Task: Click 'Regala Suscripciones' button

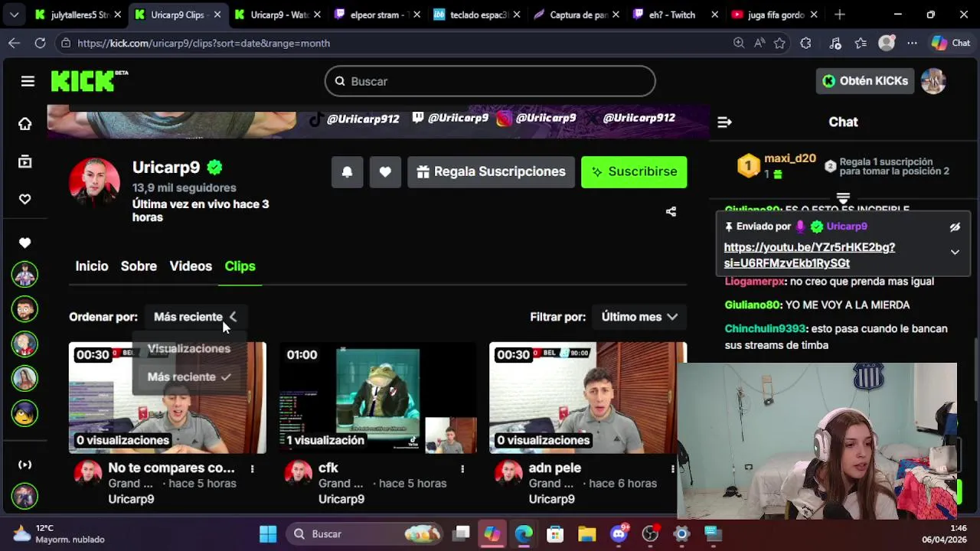Action: (x=491, y=172)
